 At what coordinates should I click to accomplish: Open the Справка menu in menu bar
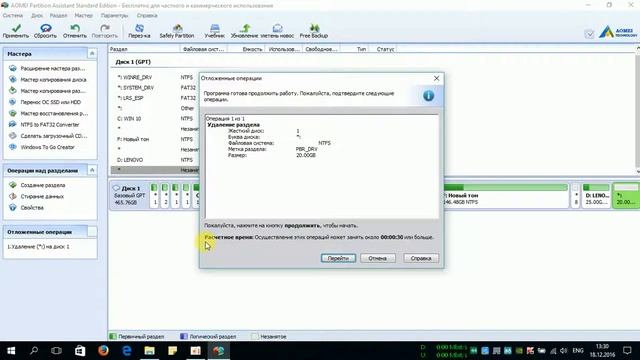(x=147, y=16)
